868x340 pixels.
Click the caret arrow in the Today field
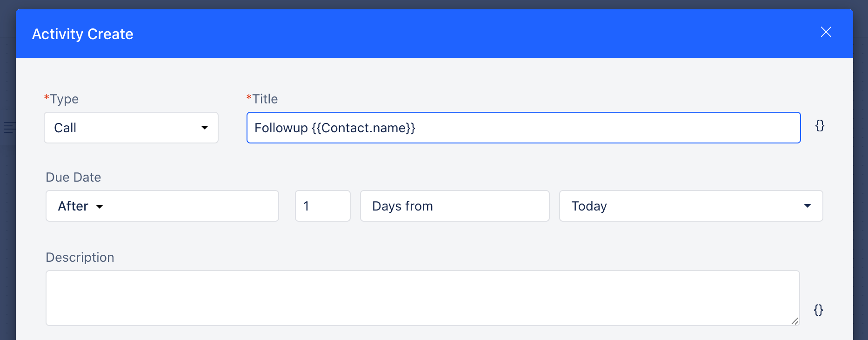tap(808, 206)
